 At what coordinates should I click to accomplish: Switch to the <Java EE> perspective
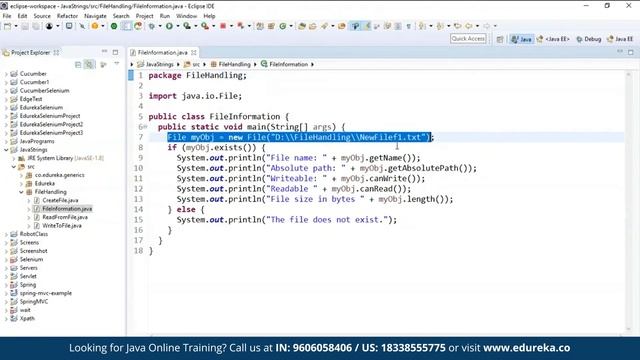(553, 39)
